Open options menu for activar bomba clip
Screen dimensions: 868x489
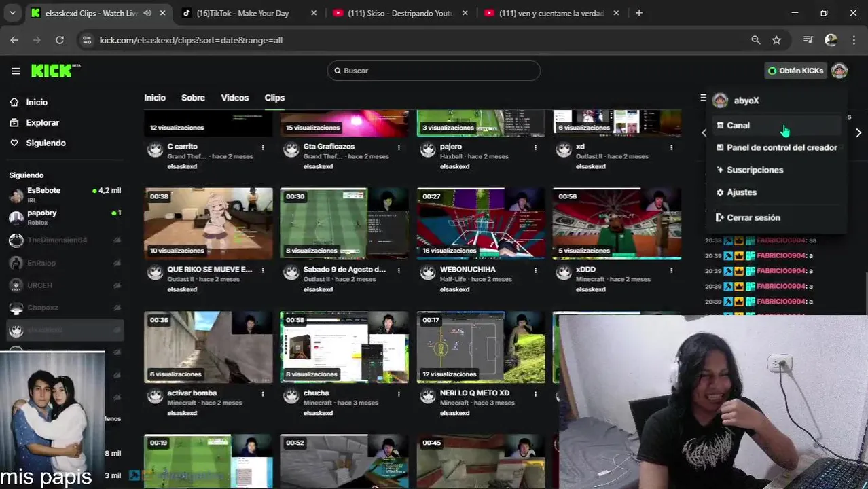point(263,394)
